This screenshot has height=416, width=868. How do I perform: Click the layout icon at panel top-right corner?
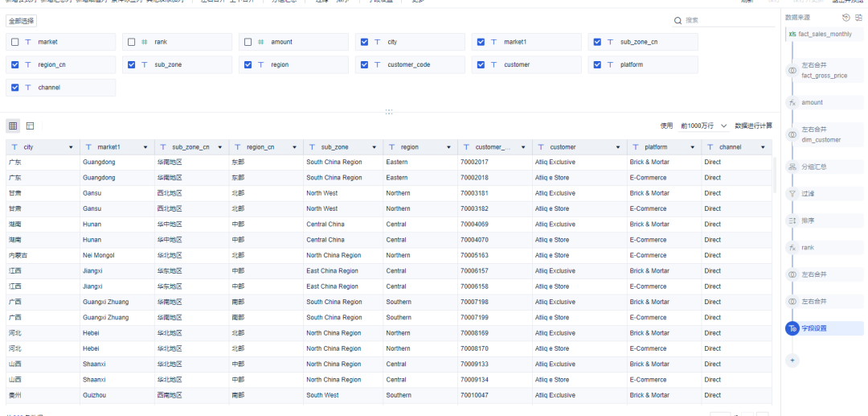(x=858, y=18)
